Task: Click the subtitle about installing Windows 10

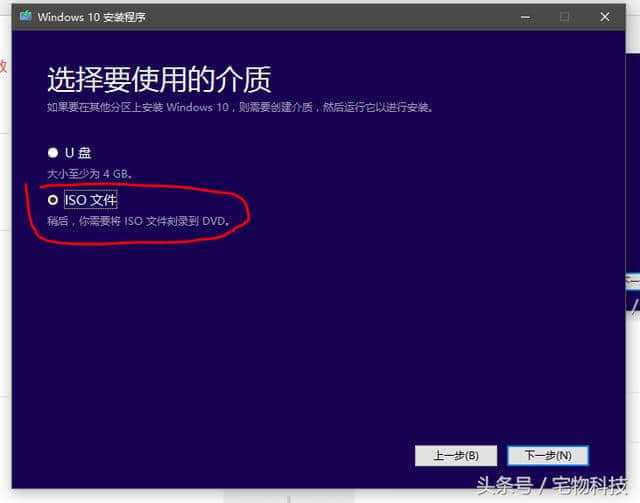Action: point(240,107)
